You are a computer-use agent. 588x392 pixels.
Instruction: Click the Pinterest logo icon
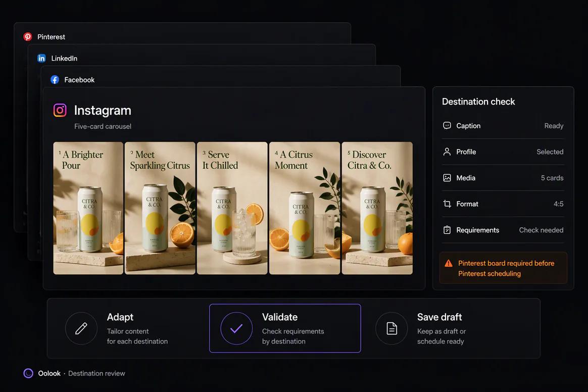(28, 37)
